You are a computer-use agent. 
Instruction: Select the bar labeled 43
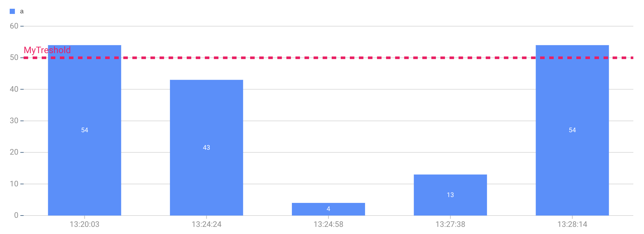(x=206, y=148)
